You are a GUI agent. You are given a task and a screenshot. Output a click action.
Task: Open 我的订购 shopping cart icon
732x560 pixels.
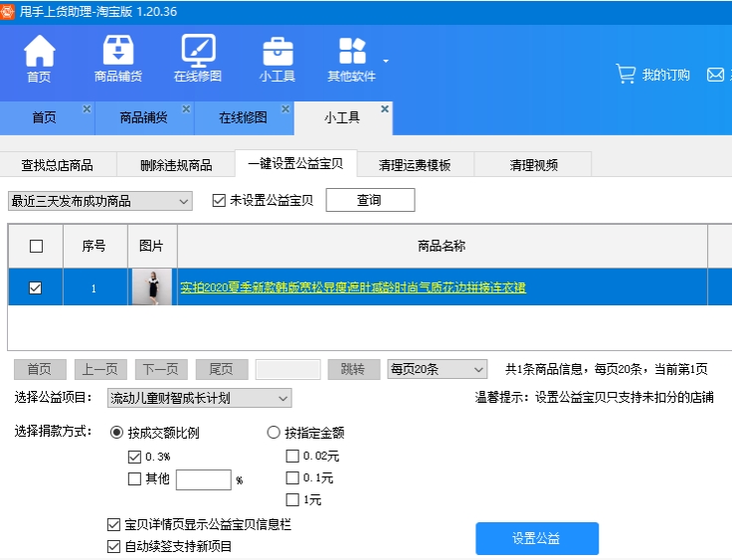point(626,75)
